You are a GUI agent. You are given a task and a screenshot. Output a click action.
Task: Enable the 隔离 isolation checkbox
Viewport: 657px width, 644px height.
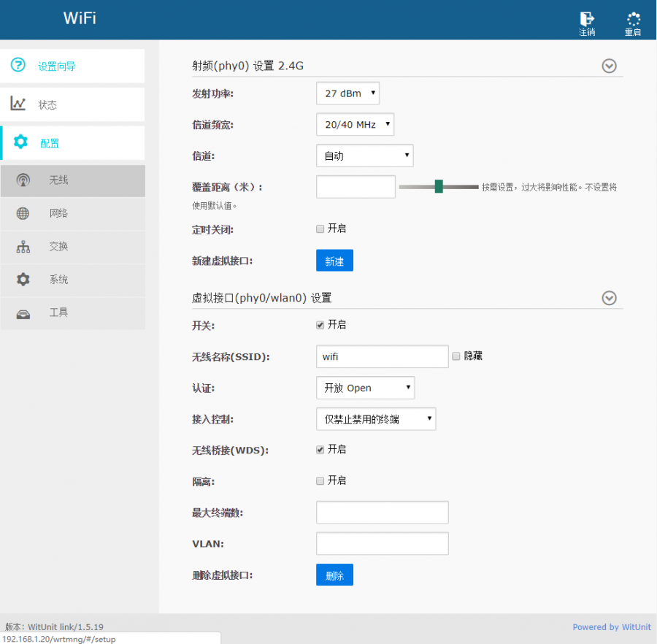tap(320, 480)
